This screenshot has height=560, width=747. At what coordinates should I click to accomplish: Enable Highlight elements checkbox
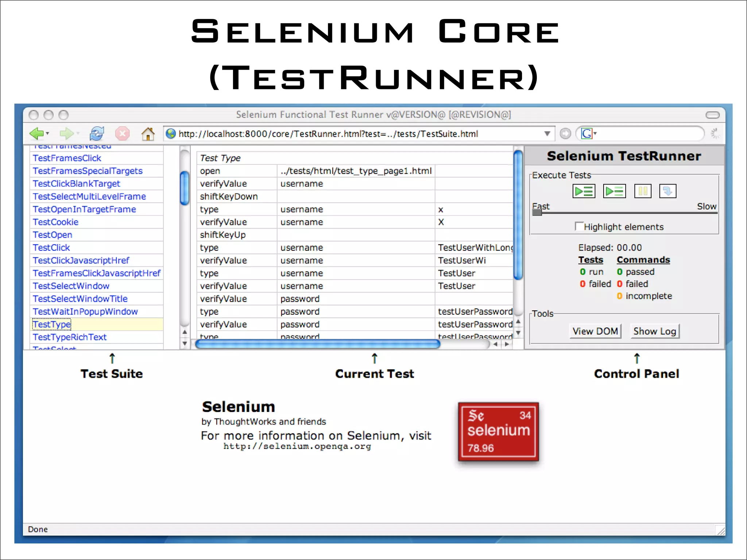(x=579, y=226)
